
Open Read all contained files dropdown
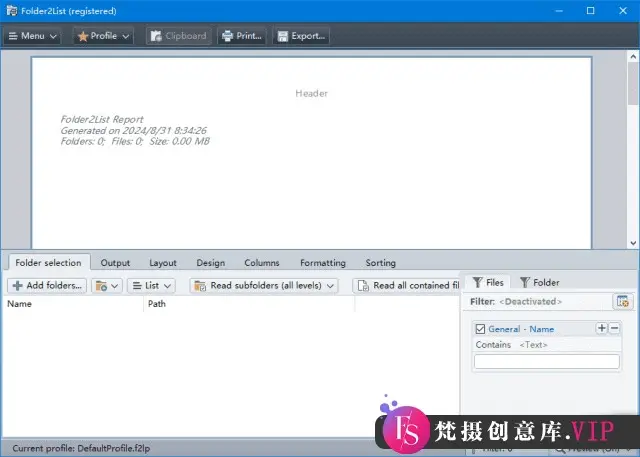(407, 286)
